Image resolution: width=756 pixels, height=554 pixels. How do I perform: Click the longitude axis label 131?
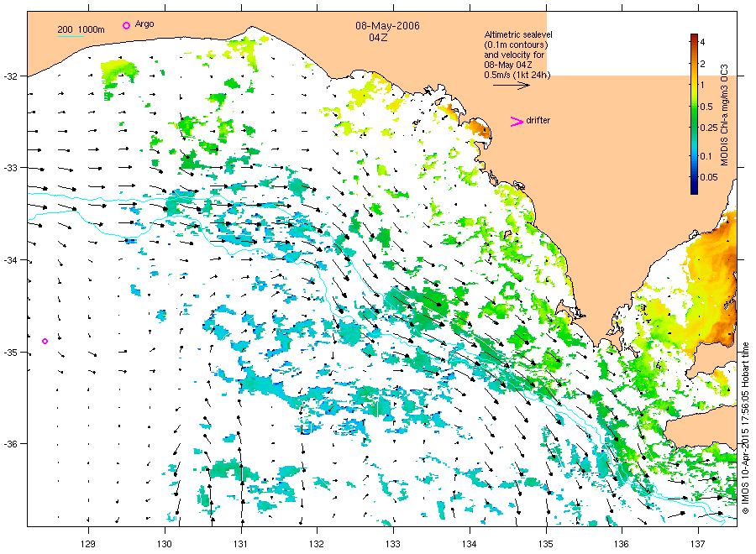click(x=240, y=544)
